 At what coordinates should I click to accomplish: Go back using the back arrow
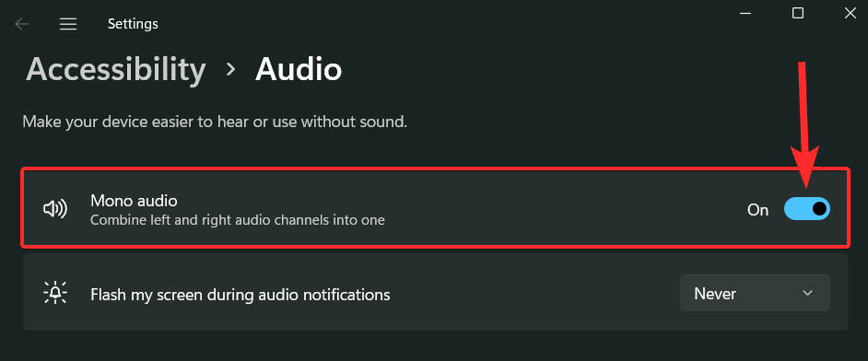(21, 24)
